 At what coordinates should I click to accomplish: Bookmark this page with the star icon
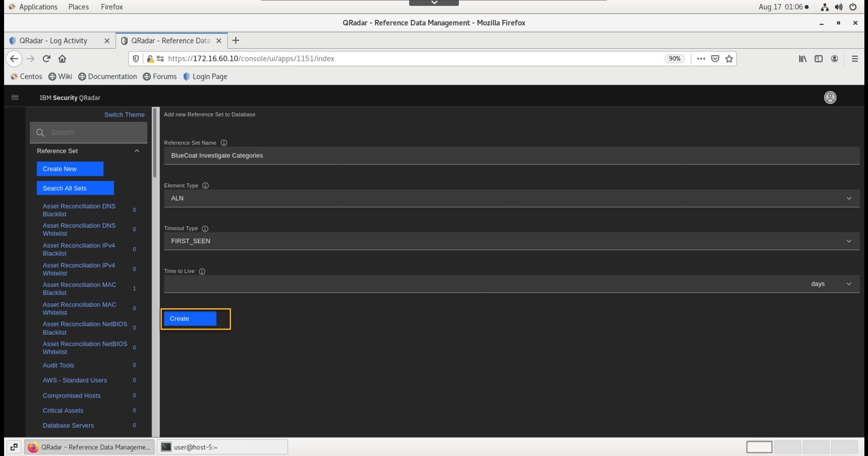[729, 59]
